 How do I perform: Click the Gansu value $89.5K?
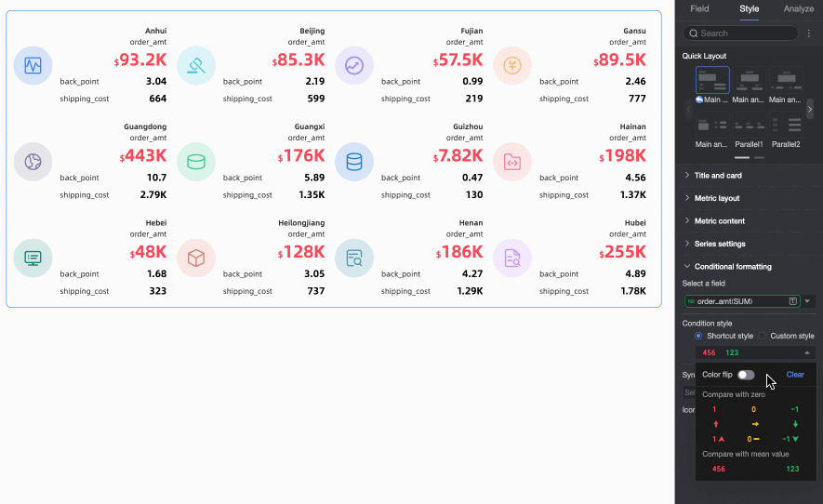[x=619, y=60]
